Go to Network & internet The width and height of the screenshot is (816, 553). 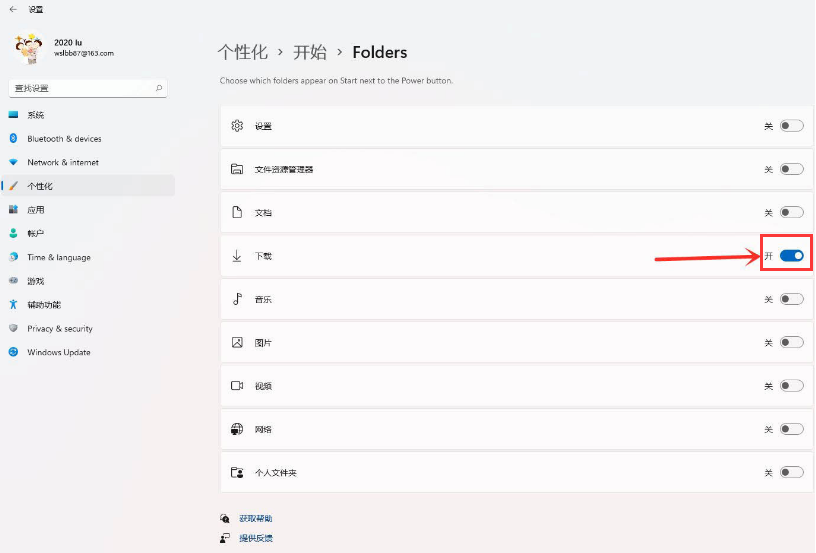point(88,162)
